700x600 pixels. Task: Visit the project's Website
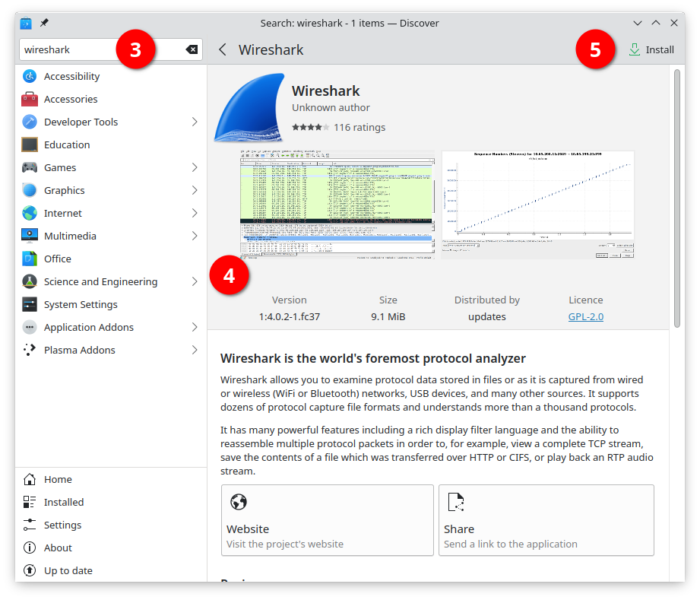point(327,520)
